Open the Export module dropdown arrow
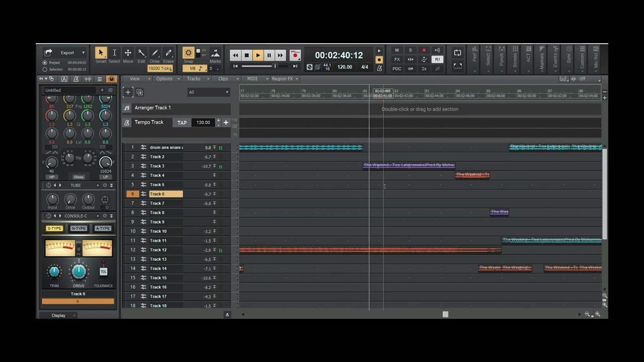 pos(84,53)
